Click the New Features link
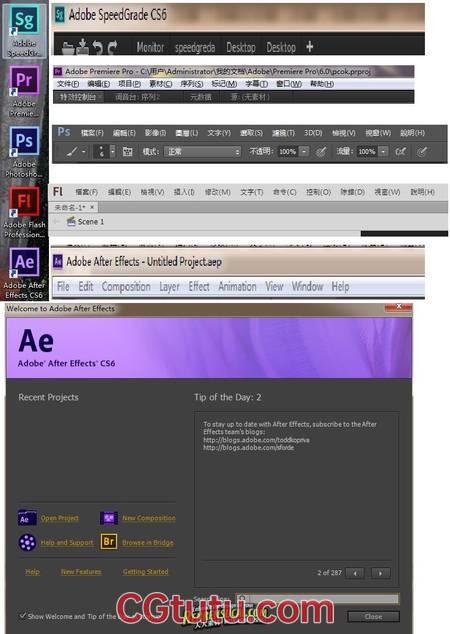Viewport: 450px width, 634px height. pos(81,572)
